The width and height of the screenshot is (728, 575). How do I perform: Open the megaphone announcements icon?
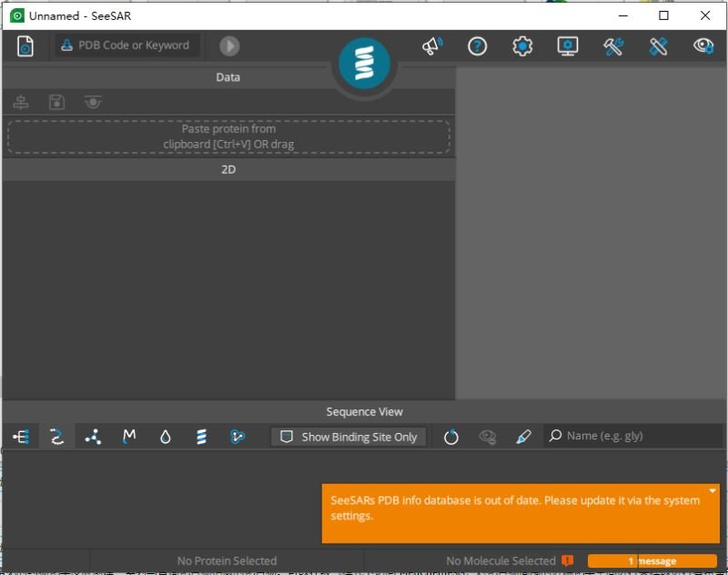tap(432, 45)
